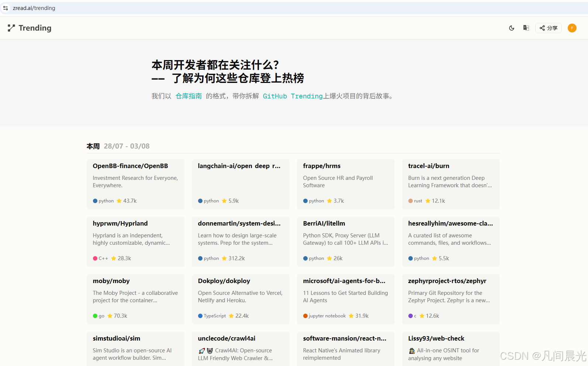
Task: Click the 分享 share button
Action: pos(549,28)
